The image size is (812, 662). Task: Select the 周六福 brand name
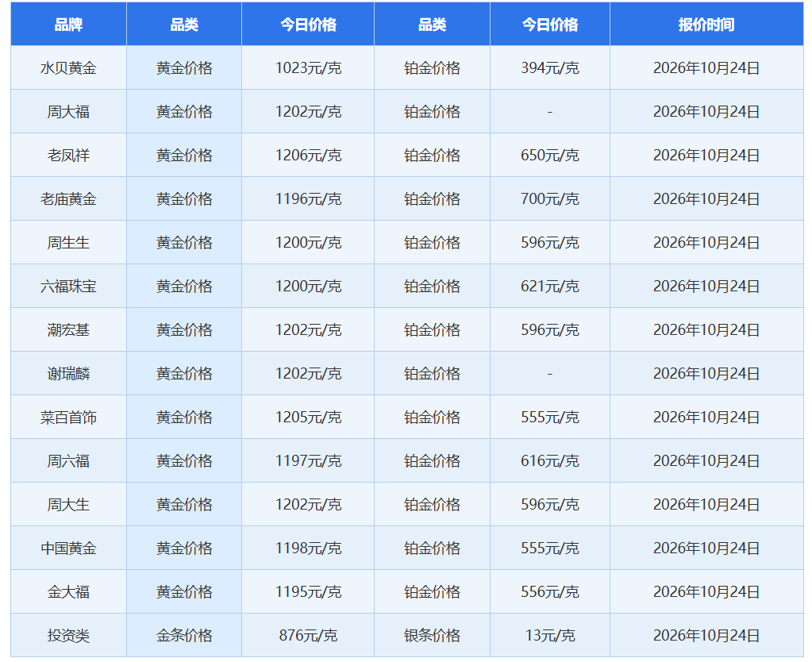pyautogui.click(x=68, y=461)
